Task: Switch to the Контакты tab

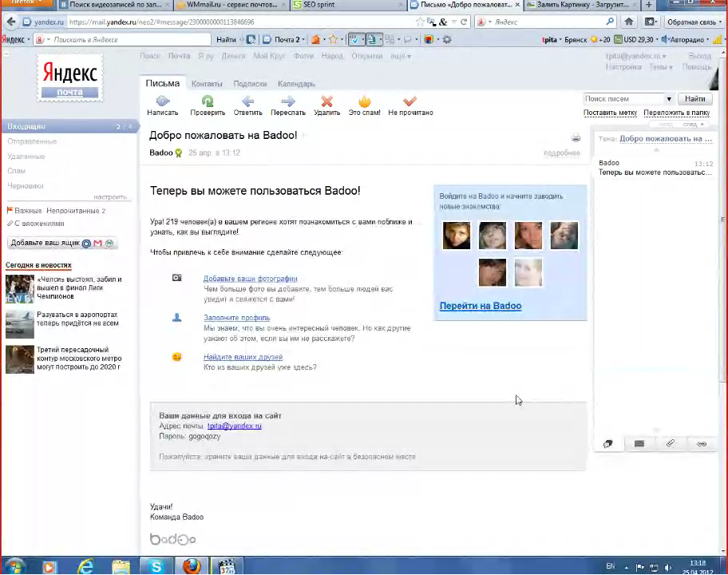Action: (x=207, y=84)
